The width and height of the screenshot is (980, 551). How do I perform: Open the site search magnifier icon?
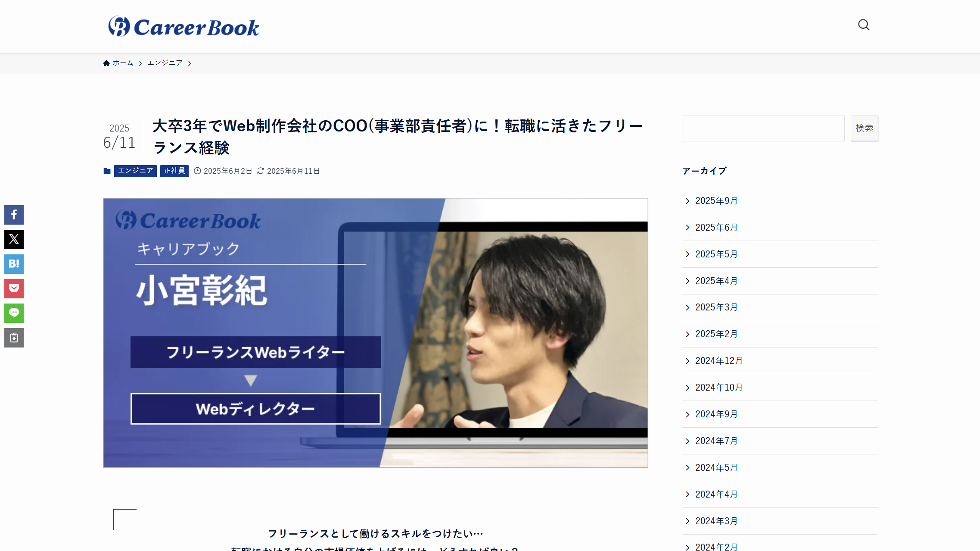864,25
